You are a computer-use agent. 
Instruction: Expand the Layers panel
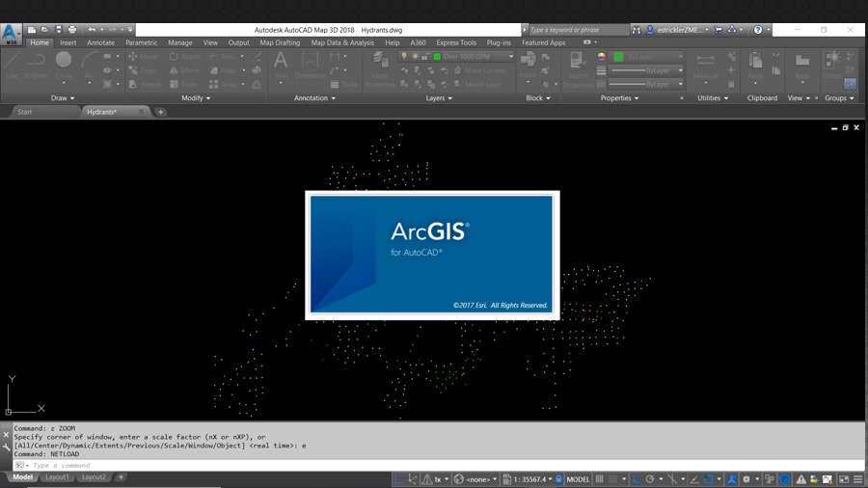point(439,98)
